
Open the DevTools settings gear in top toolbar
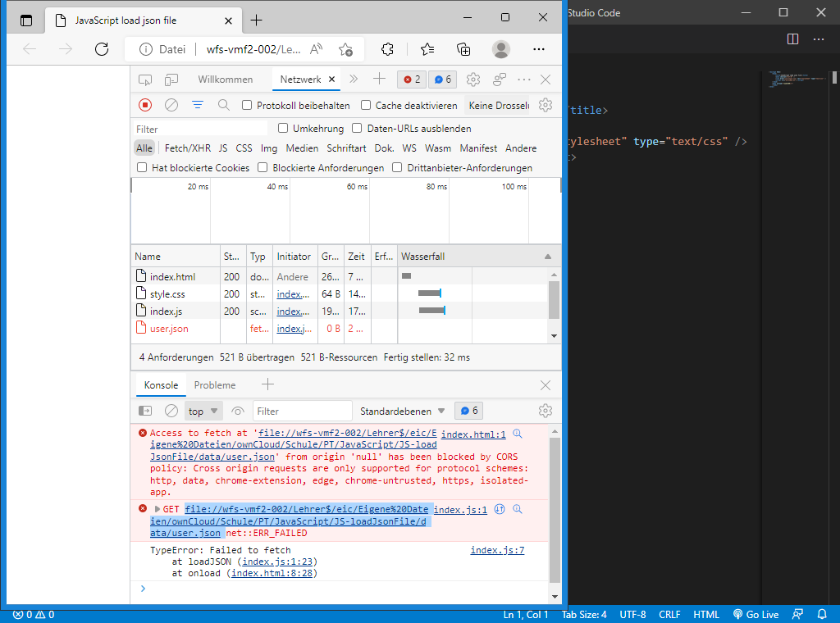pos(473,80)
